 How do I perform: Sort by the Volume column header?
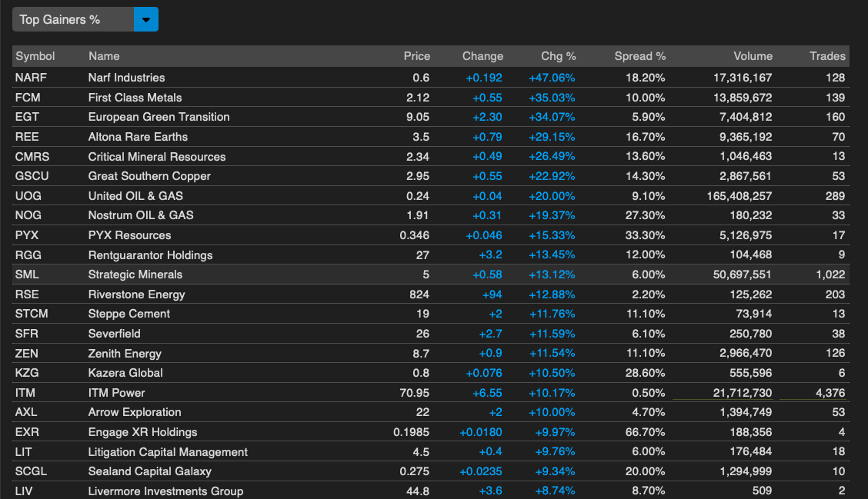pos(753,56)
